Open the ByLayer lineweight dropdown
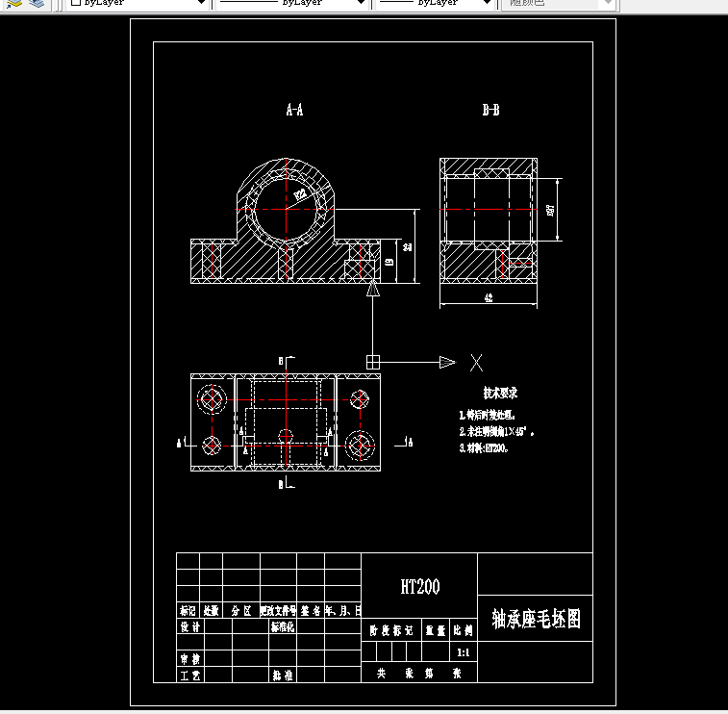Viewport: 728px width, 714px height. pos(434,3)
